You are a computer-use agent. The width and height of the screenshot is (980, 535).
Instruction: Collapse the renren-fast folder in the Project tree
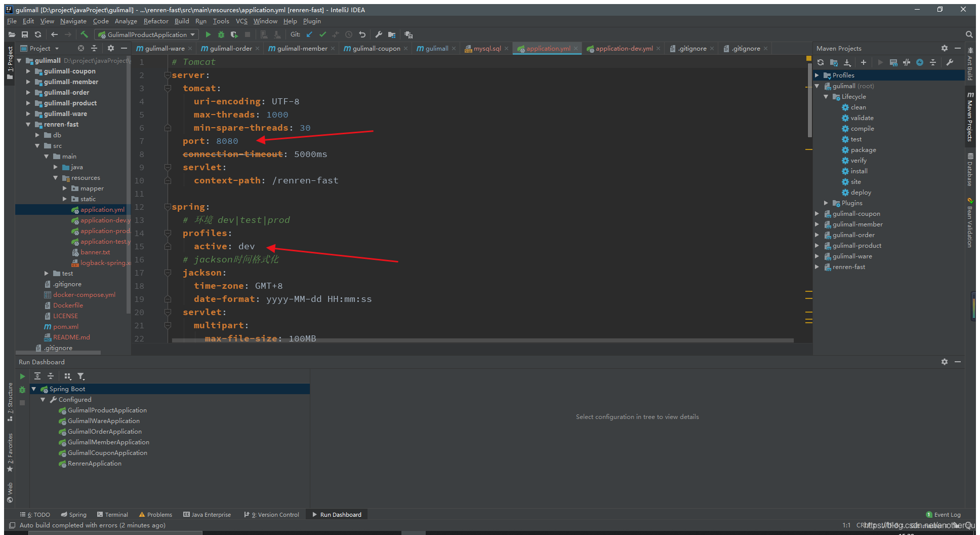click(x=28, y=125)
